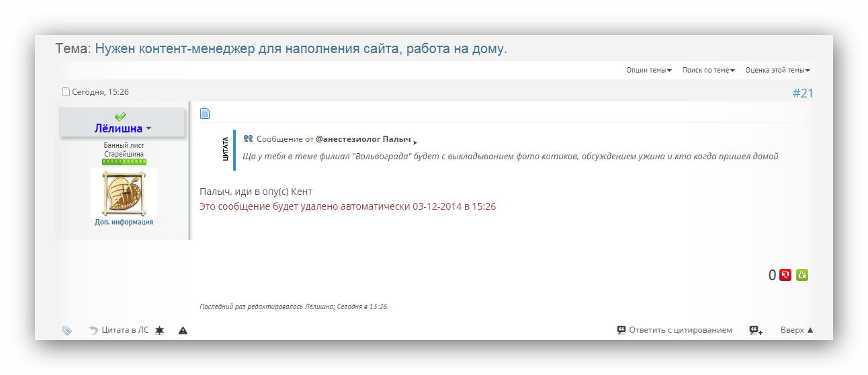The image size is (868, 375).
Task: Go to top with Вверх link
Action: coord(797,330)
